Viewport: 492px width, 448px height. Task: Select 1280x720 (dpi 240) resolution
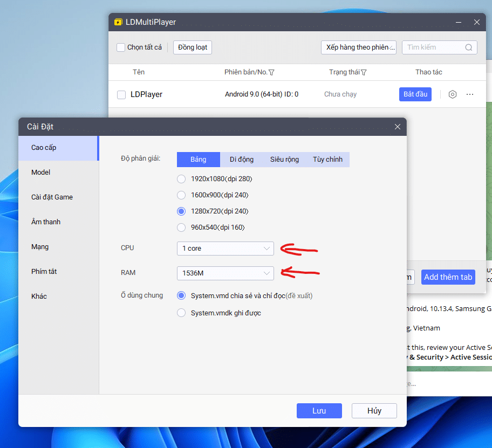[181, 211]
